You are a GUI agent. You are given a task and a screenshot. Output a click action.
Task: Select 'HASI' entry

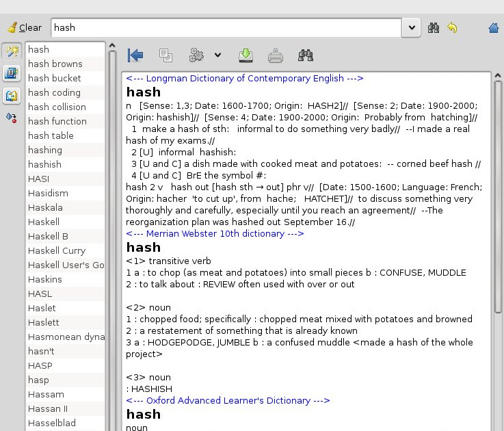(65, 179)
